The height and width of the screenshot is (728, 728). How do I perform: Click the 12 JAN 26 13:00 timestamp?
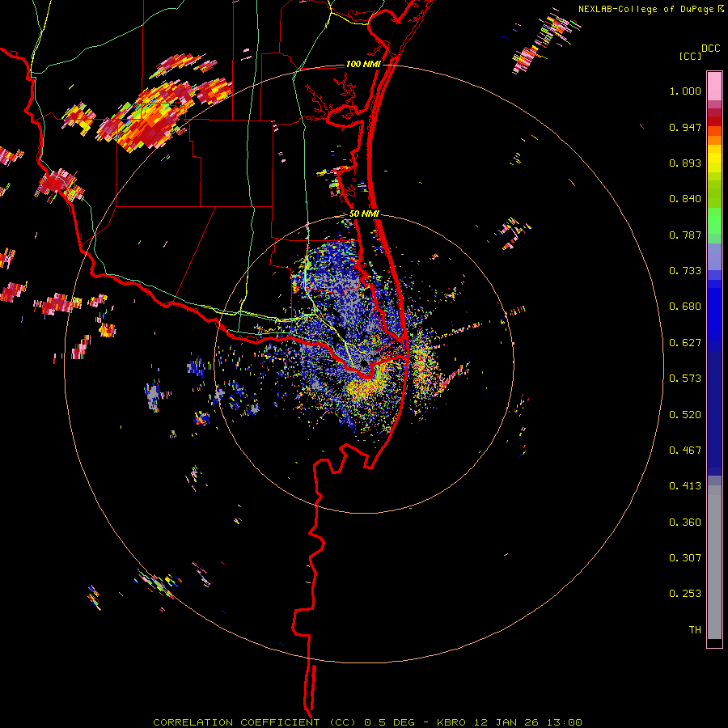click(x=528, y=722)
